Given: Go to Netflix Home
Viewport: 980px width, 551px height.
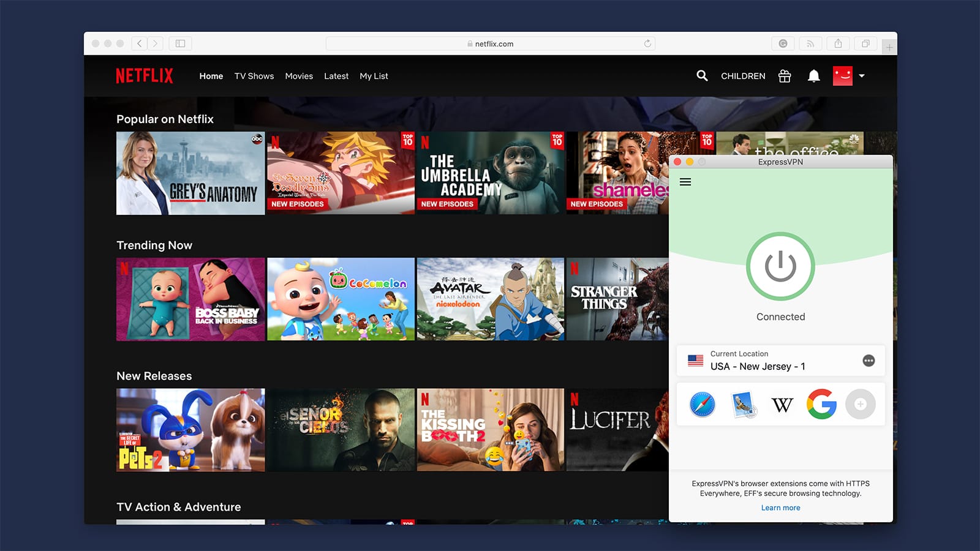Looking at the screenshot, I should point(211,76).
